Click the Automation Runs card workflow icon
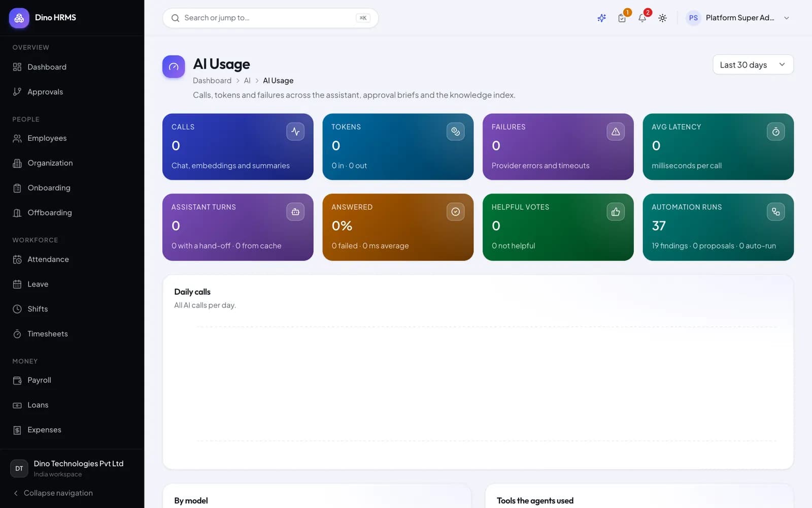Image resolution: width=812 pixels, height=508 pixels. coord(775,212)
